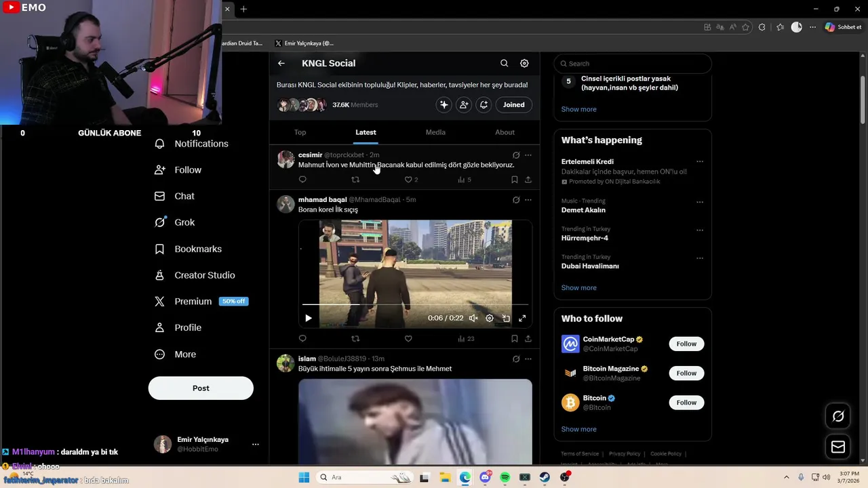Click the sparkle icon next to Joined

tap(444, 104)
